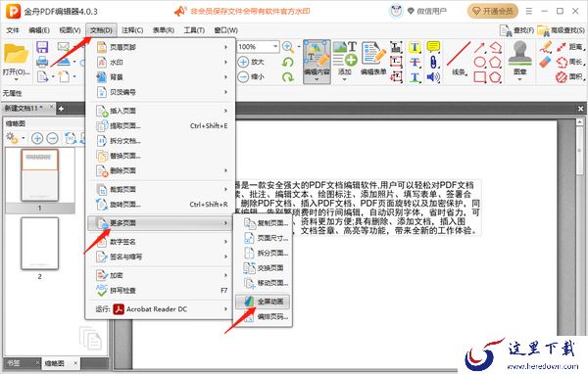Image resolution: width=588 pixels, height=374 pixels.
Task: Click the 缩小 minus zoom button
Action: click(x=251, y=76)
